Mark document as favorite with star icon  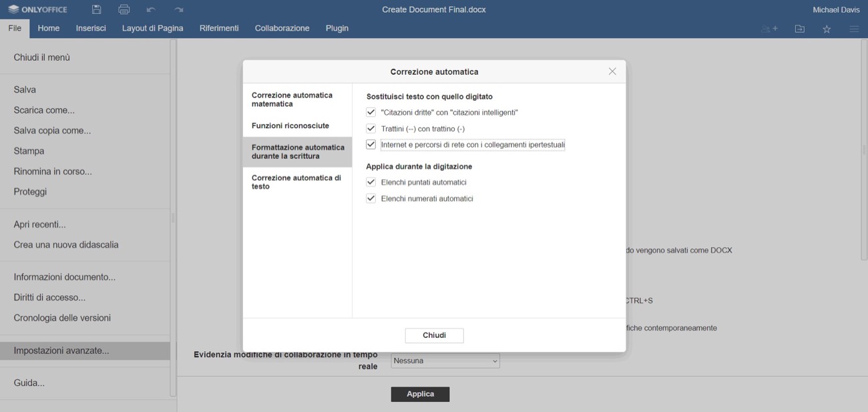[x=827, y=29]
